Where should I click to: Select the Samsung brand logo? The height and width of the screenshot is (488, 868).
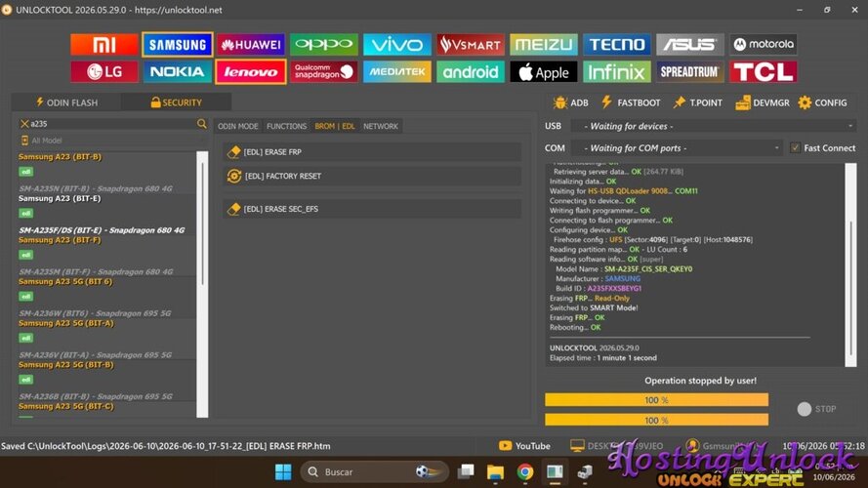pyautogui.click(x=177, y=45)
